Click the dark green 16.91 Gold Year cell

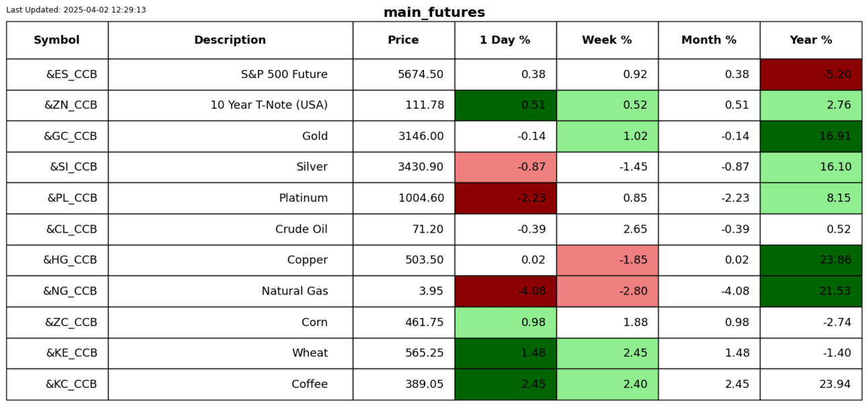(811, 136)
